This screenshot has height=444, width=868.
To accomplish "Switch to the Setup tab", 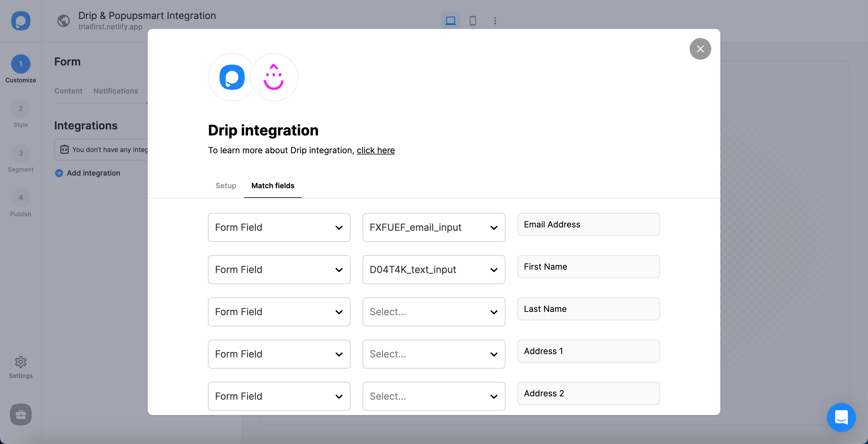I will click(226, 186).
